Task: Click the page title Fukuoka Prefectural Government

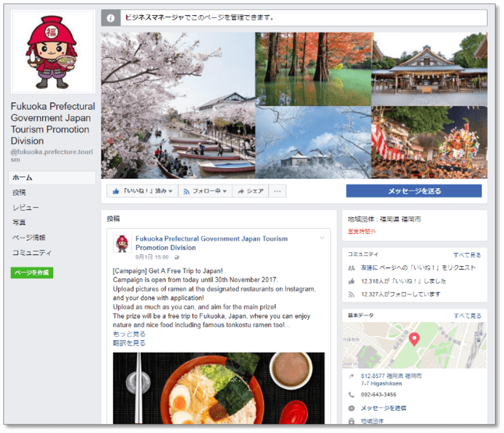Action: tap(53, 124)
